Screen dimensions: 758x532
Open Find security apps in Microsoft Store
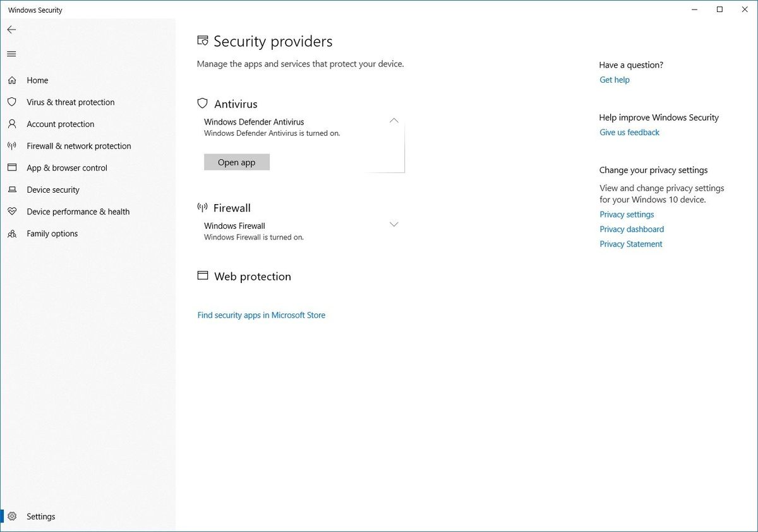click(261, 315)
